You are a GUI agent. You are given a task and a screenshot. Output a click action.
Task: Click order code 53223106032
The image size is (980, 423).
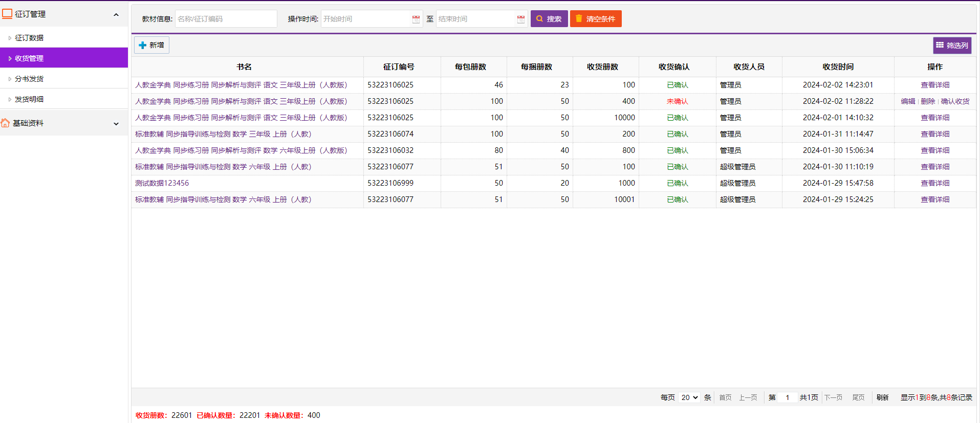click(390, 150)
